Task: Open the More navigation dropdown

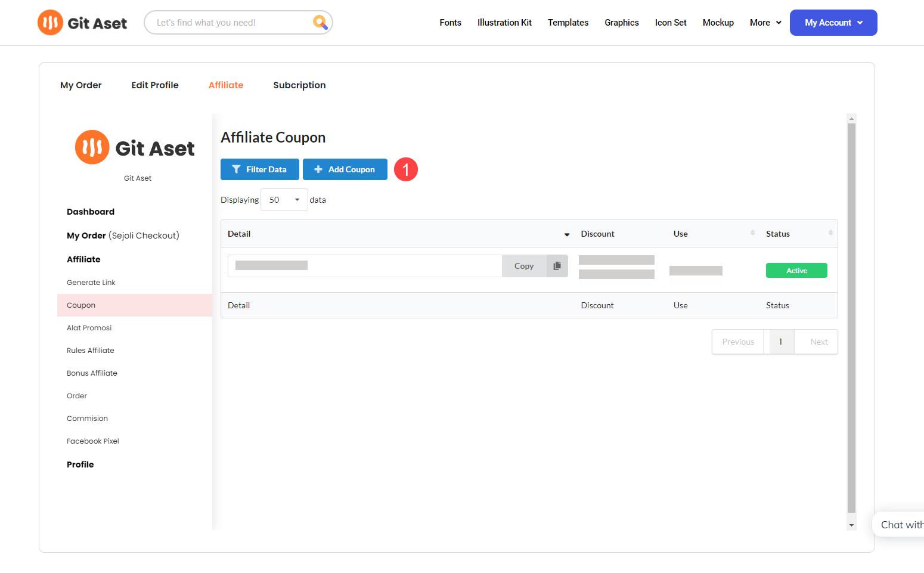Action: click(x=765, y=23)
